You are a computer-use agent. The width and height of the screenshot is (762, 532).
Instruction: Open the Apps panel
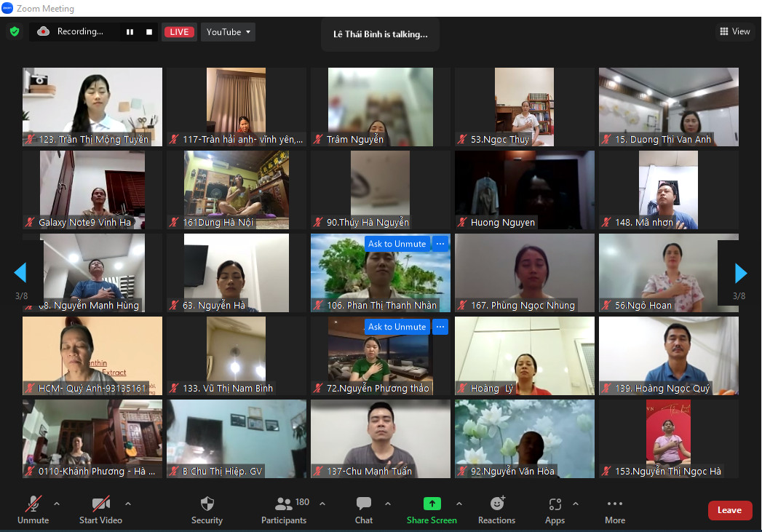click(555, 510)
